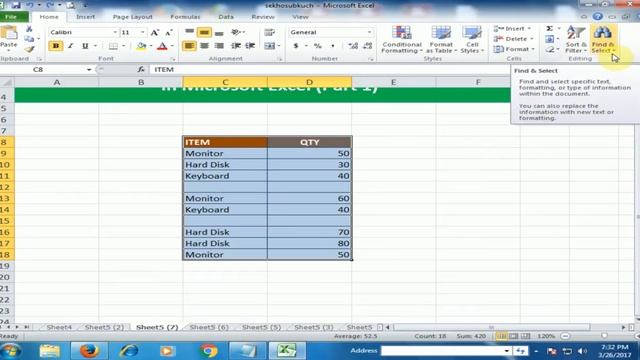This screenshot has height=360, width=640.
Task: Click the Borders icon
Action: pyautogui.click(x=113, y=46)
